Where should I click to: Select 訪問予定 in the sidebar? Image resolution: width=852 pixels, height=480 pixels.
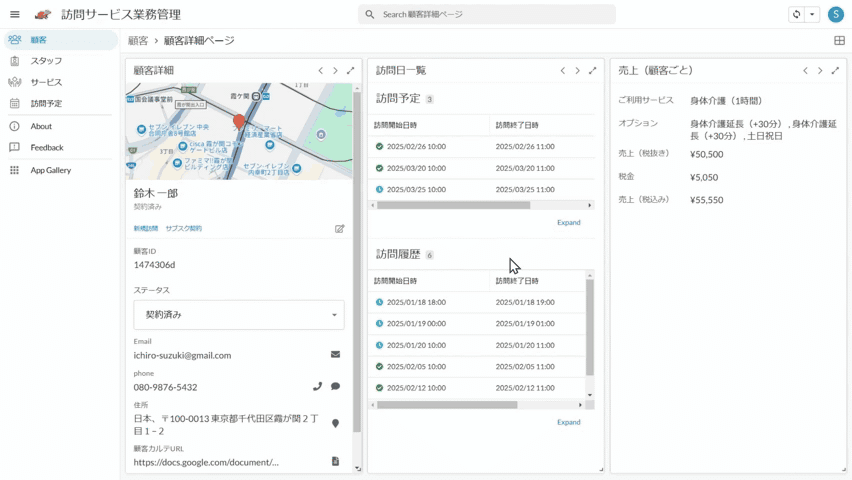60,103
